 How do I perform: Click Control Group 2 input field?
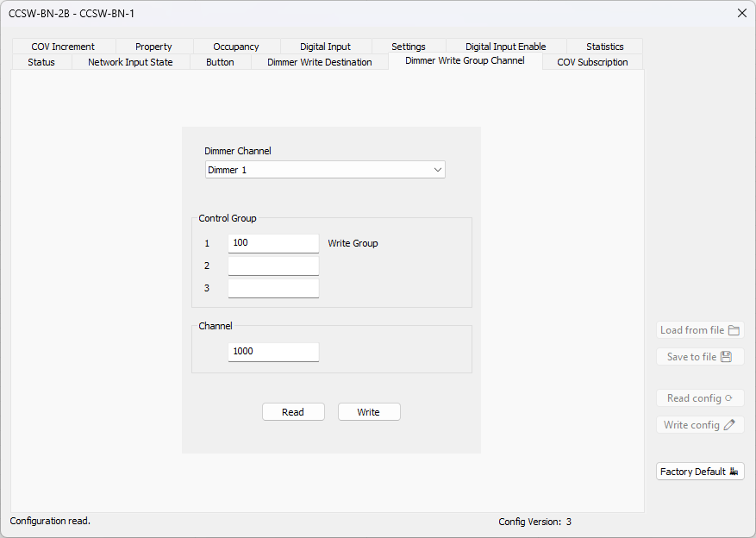click(273, 266)
